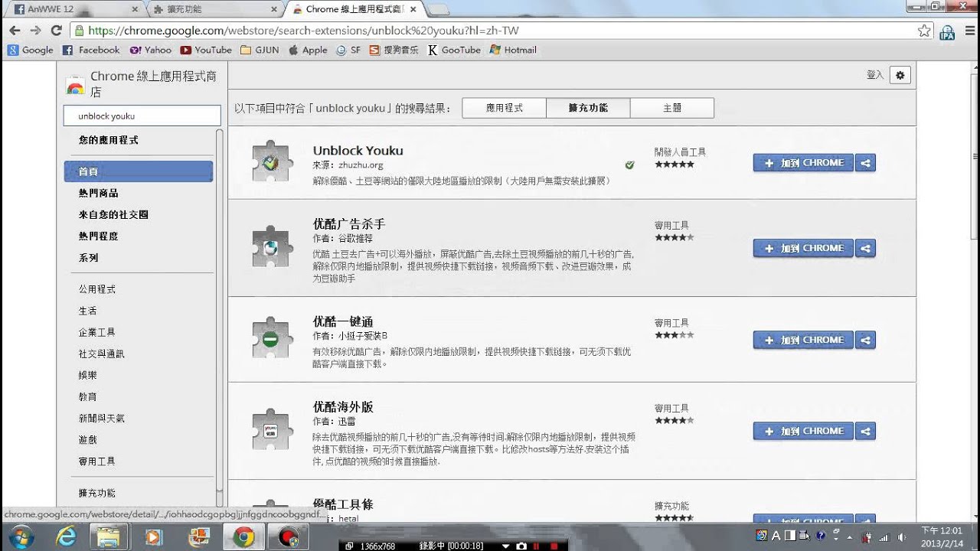980x551 pixels.
Task: Add 优酷海外版 to Chrome
Action: (803, 431)
